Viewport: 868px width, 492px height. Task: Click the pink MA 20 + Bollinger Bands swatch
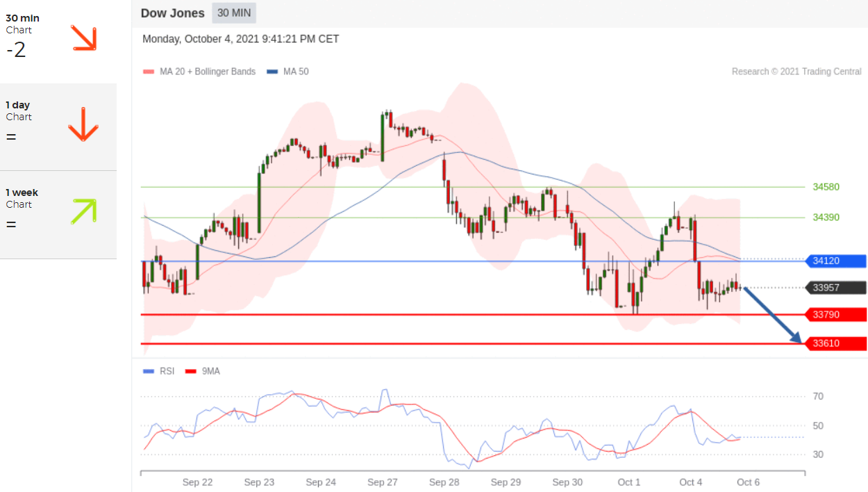click(148, 72)
